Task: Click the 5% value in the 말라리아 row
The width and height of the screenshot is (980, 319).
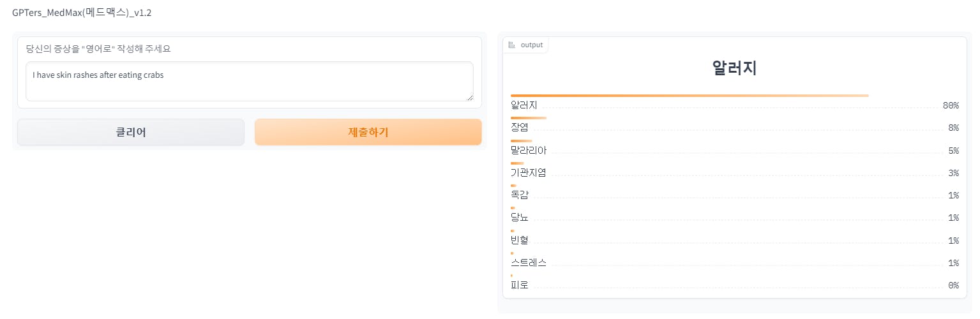Action: coord(953,151)
